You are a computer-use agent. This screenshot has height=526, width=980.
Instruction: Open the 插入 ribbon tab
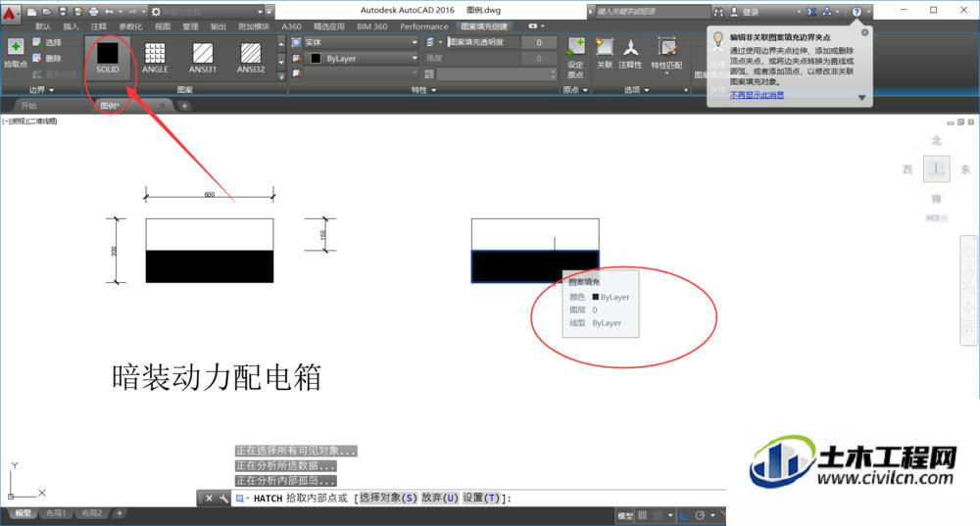tap(71, 26)
